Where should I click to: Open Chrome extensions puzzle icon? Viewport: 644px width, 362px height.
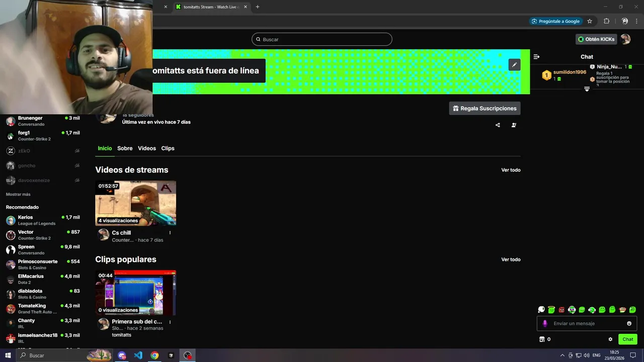[x=606, y=21]
